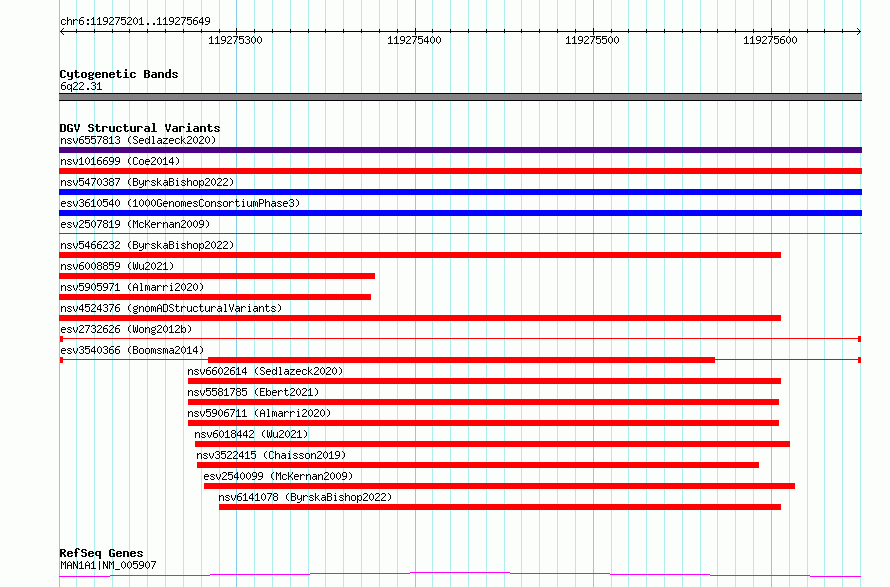Select the red nsv6602614 variant bar
Image resolution: width=890 pixels, height=587 pixels.
(x=484, y=381)
